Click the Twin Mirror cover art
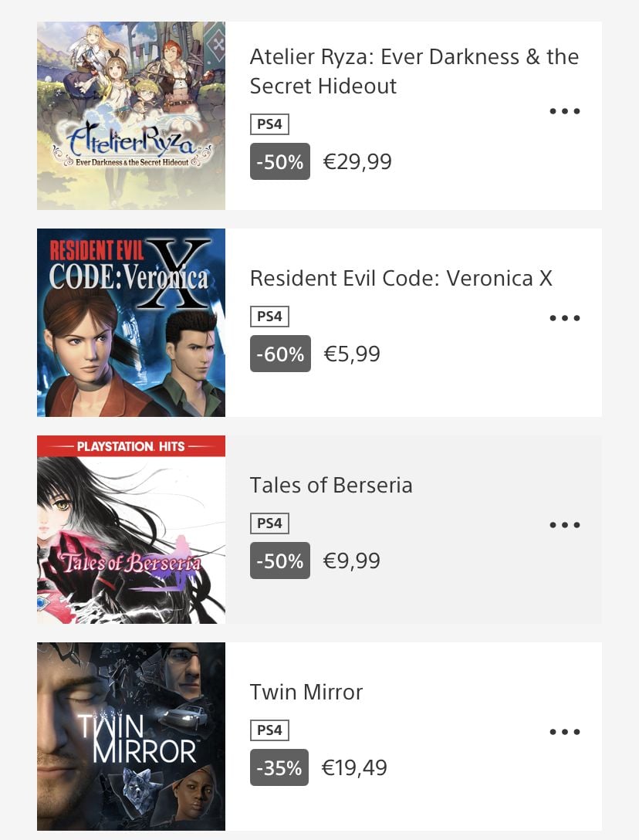Viewport: 639px width, 840px height. click(x=131, y=737)
